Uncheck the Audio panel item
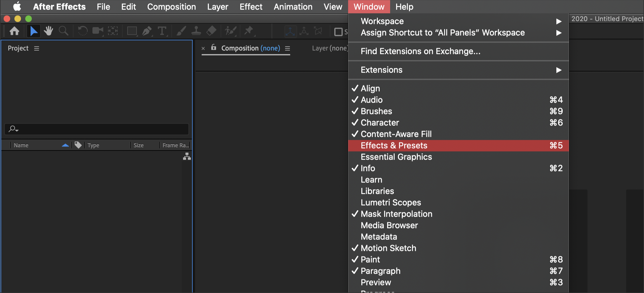 tap(458, 100)
